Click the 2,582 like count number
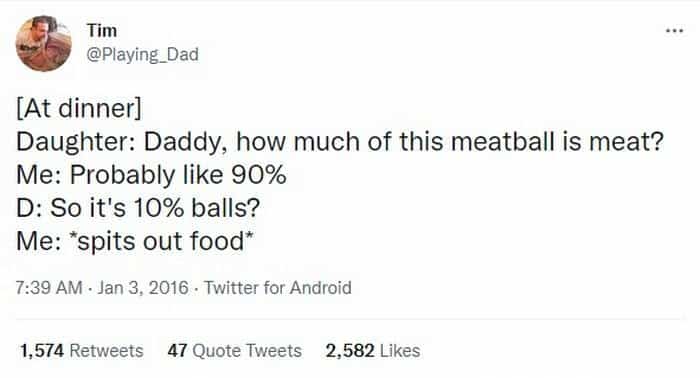 click(x=350, y=351)
